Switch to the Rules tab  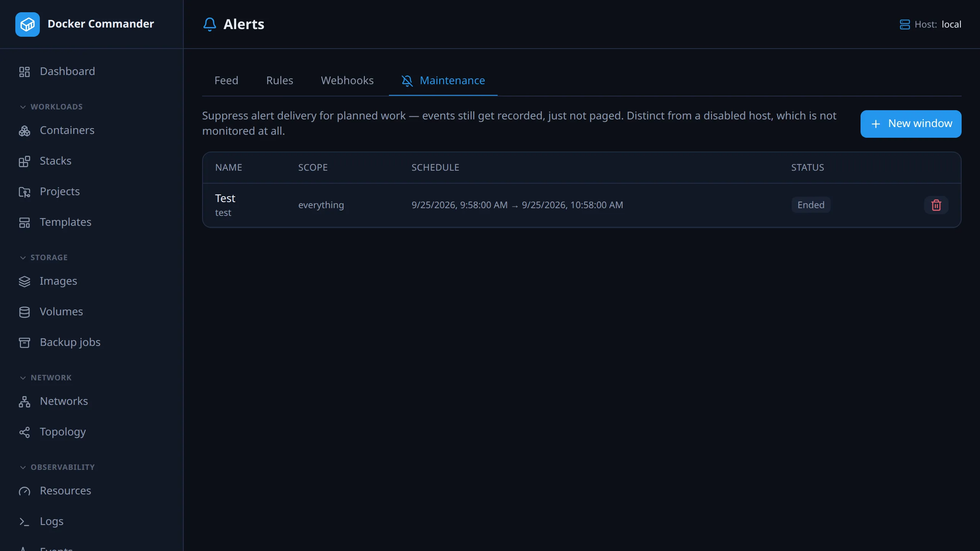[x=279, y=80]
